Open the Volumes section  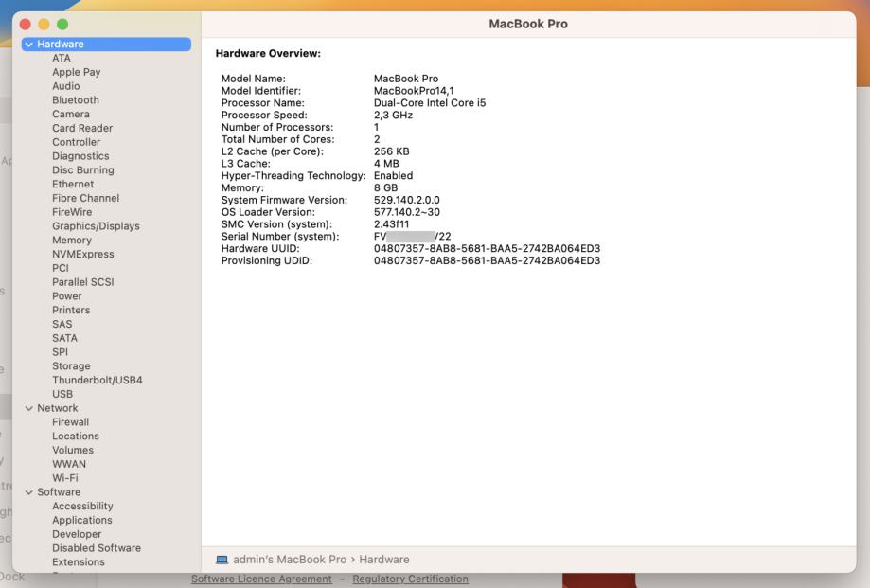[x=73, y=450]
